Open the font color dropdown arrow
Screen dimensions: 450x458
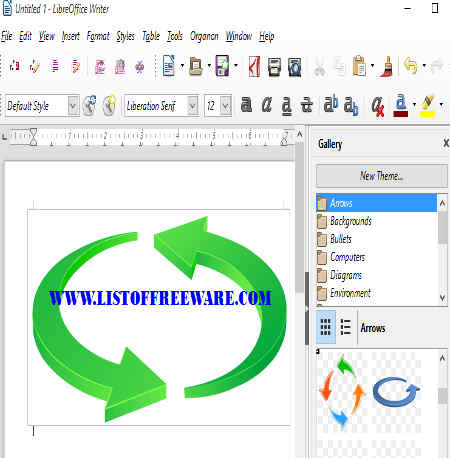pyautogui.click(x=414, y=105)
